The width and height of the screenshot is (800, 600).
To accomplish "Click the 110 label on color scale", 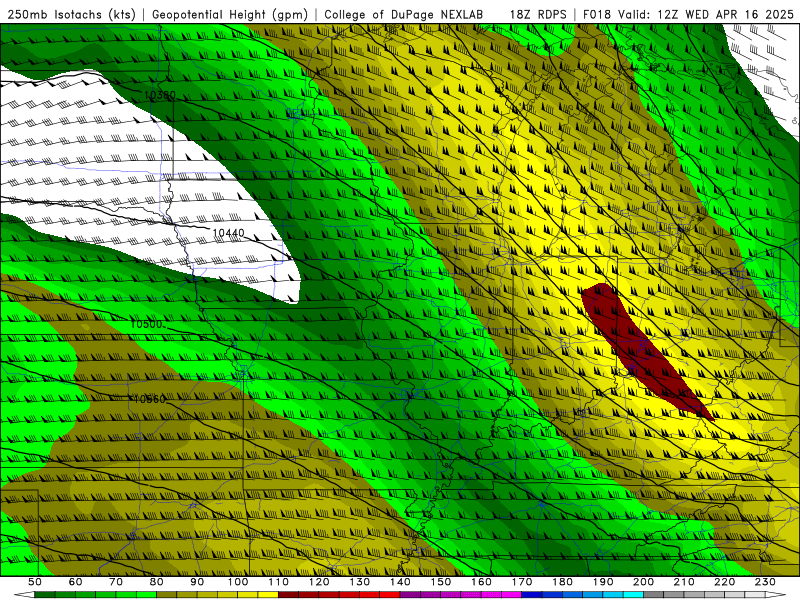I will 279,582.
